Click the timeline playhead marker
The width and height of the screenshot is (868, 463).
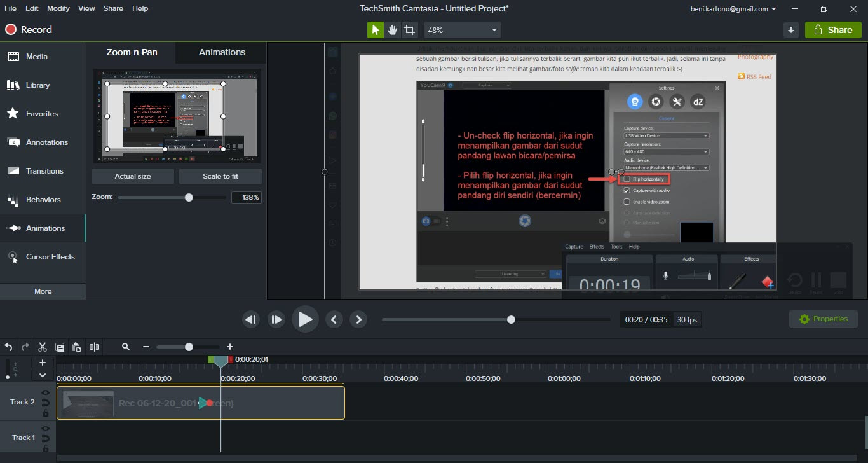point(220,361)
